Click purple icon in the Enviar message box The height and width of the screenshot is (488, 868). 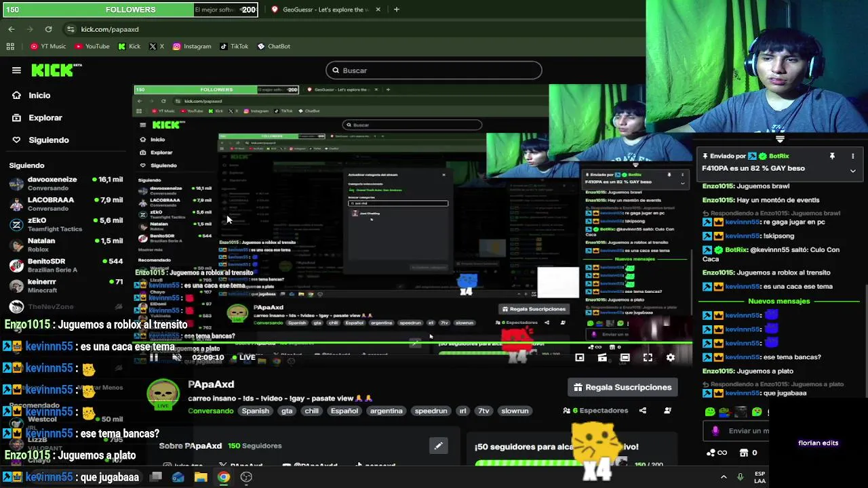click(x=715, y=430)
